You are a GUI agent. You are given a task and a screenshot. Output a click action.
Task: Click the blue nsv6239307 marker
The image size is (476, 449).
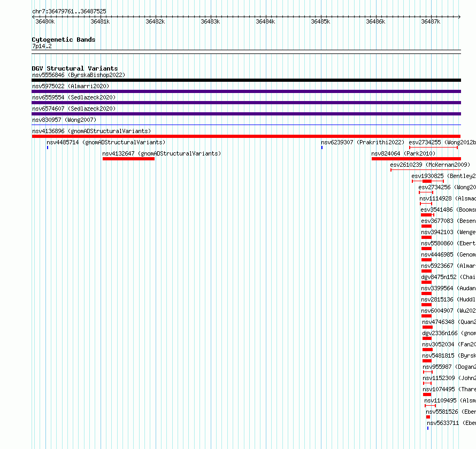point(322,148)
